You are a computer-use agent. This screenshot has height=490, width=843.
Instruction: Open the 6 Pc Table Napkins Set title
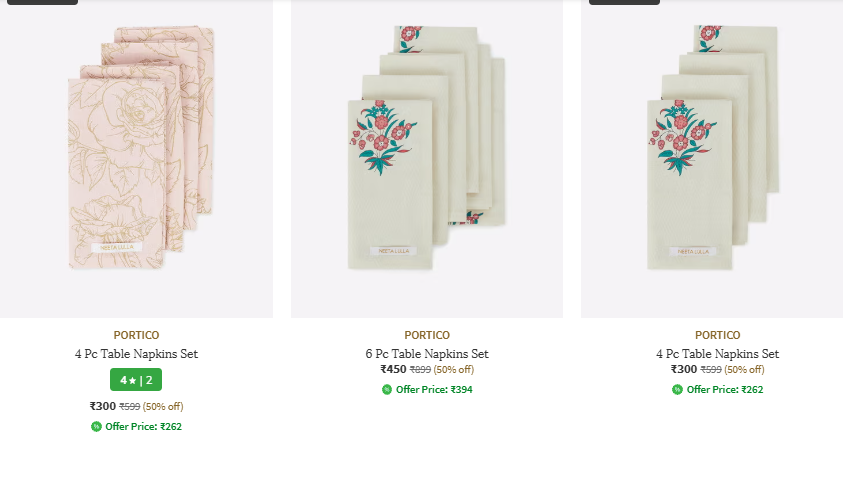coord(427,354)
